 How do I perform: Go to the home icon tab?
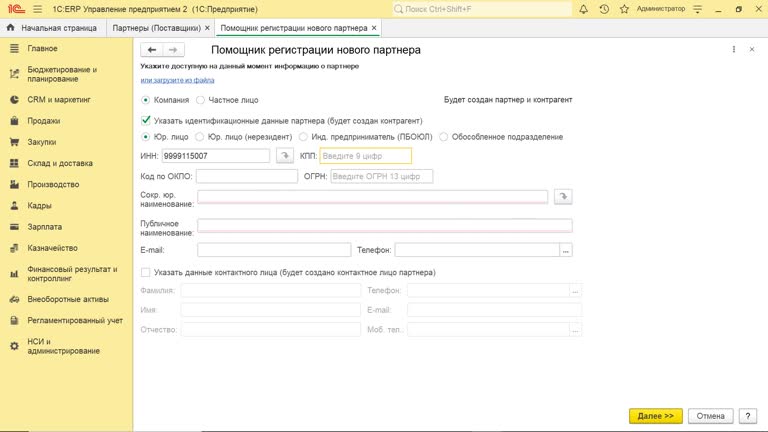(x=11, y=28)
